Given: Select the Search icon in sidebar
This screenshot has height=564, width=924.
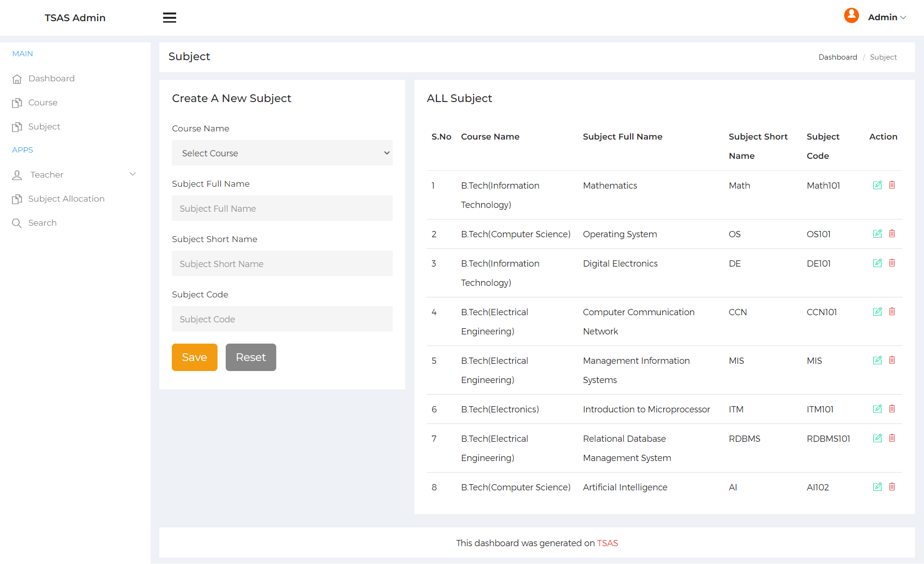Looking at the screenshot, I should pyautogui.click(x=17, y=223).
